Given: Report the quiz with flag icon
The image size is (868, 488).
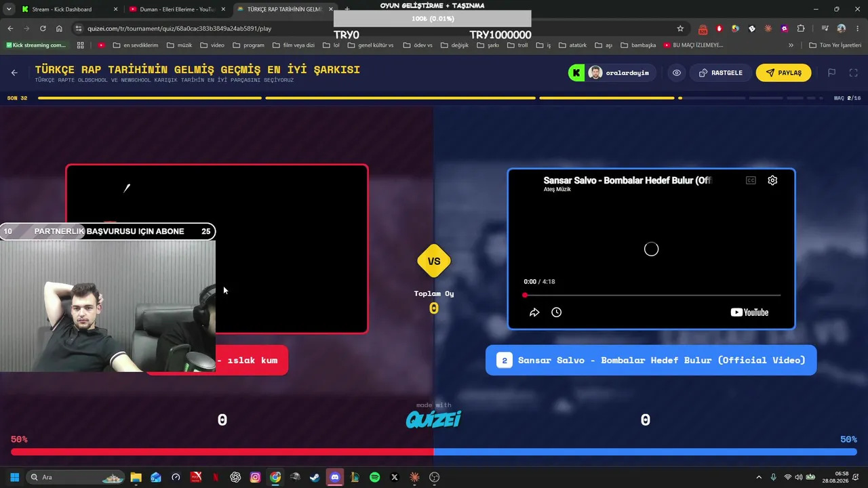Looking at the screenshot, I should pos(831,73).
